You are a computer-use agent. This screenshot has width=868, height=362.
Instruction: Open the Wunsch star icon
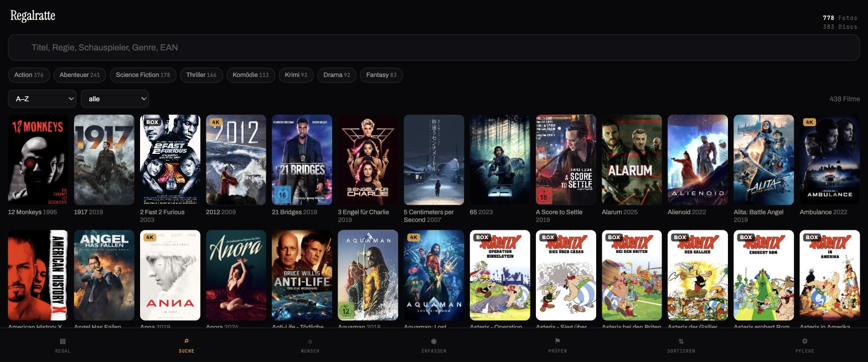point(310,342)
